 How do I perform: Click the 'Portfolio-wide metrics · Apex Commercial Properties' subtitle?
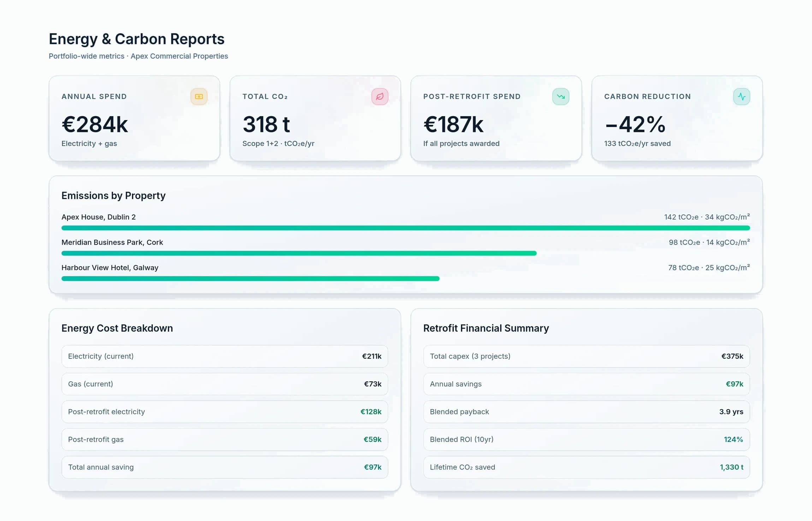coord(138,56)
